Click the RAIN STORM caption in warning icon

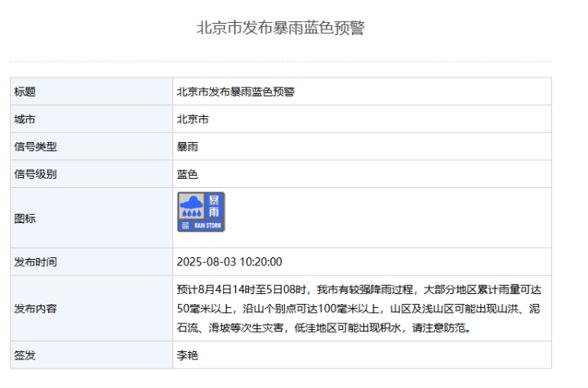point(207,225)
